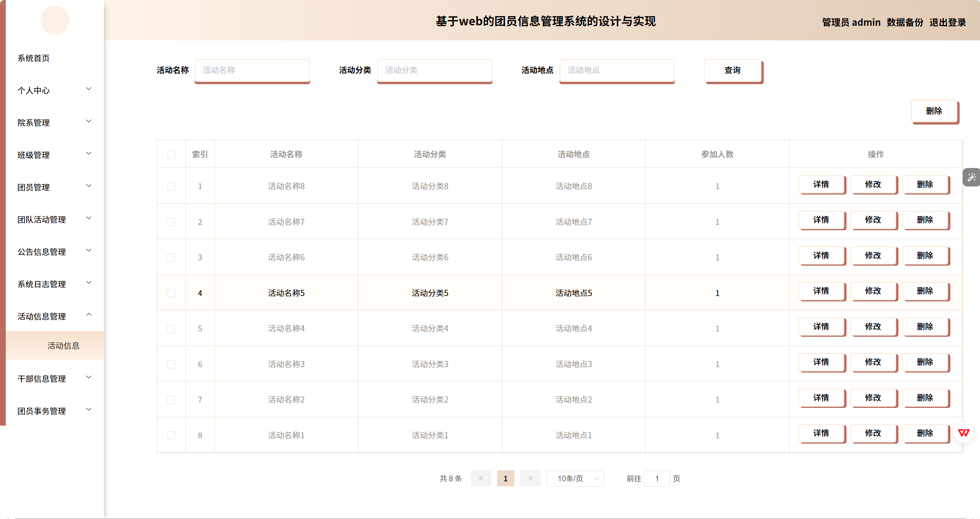Open 详情 for 活动名称7 row
The height and width of the screenshot is (519, 980).
click(x=821, y=220)
